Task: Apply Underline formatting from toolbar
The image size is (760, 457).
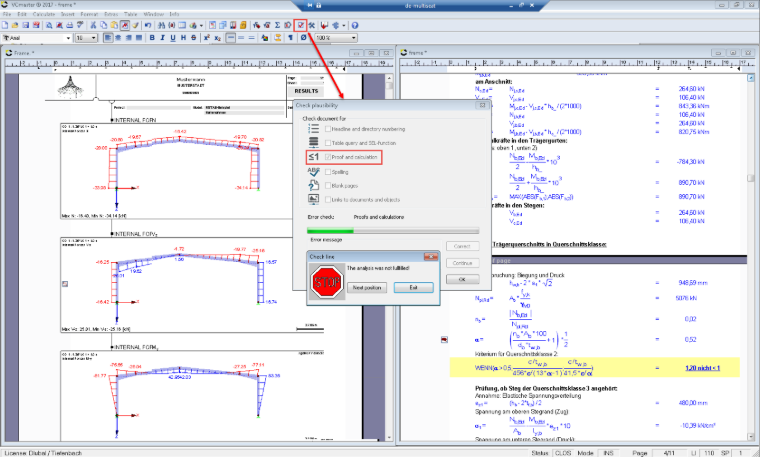Action: pyautogui.click(x=173, y=38)
